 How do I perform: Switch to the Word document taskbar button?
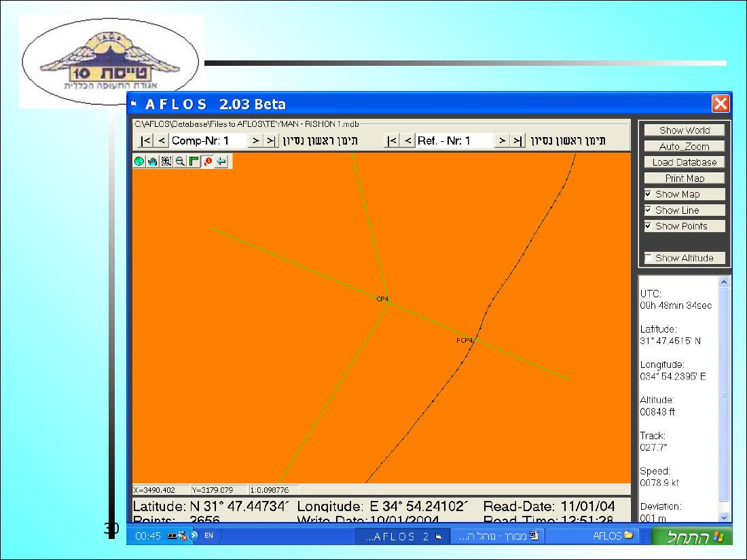pyautogui.click(x=498, y=536)
